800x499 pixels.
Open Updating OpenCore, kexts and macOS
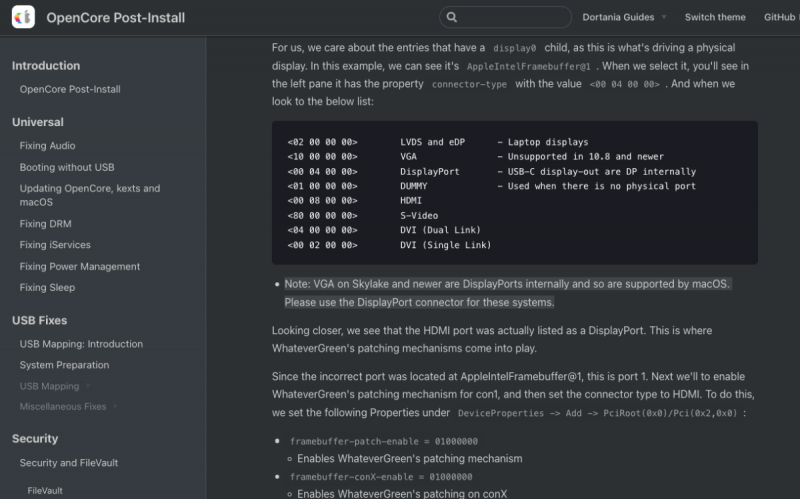pos(90,195)
